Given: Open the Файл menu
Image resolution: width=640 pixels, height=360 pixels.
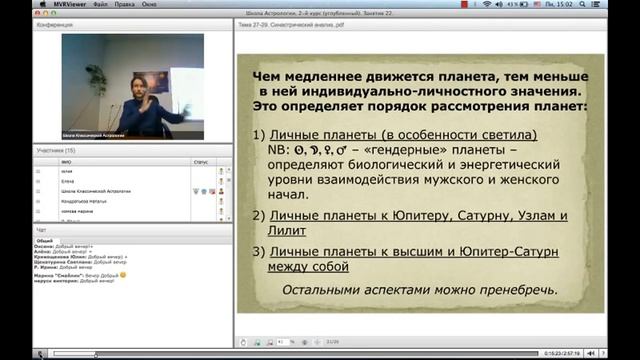Looking at the screenshot, I should (x=100, y=4).
